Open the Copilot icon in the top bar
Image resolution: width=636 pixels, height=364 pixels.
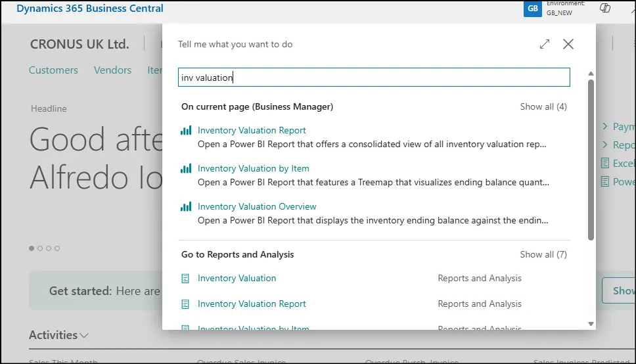[x=605, y=8]
